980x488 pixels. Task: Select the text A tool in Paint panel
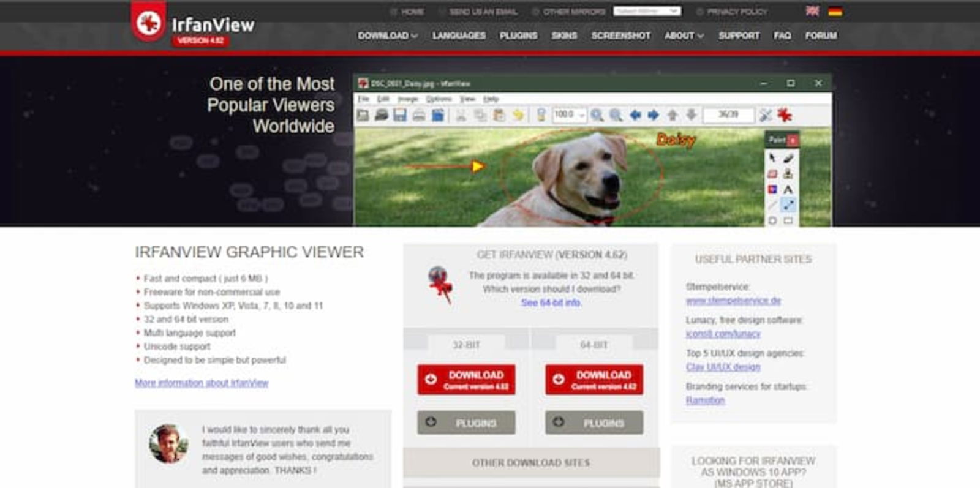(x=788, y=189)
